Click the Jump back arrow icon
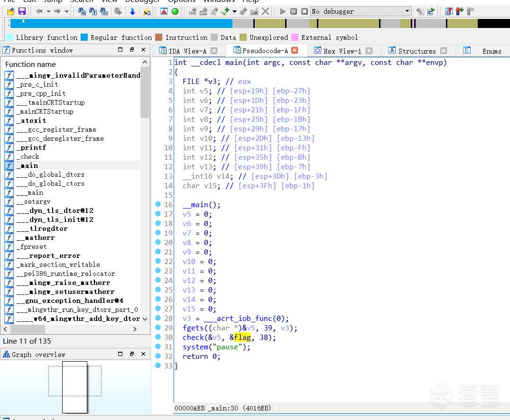 coord(39,11)
